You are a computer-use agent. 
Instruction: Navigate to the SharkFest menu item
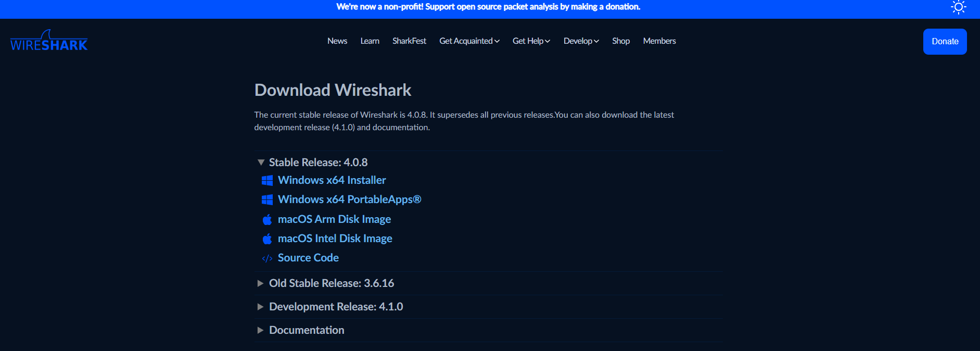(x=409, y=41)
